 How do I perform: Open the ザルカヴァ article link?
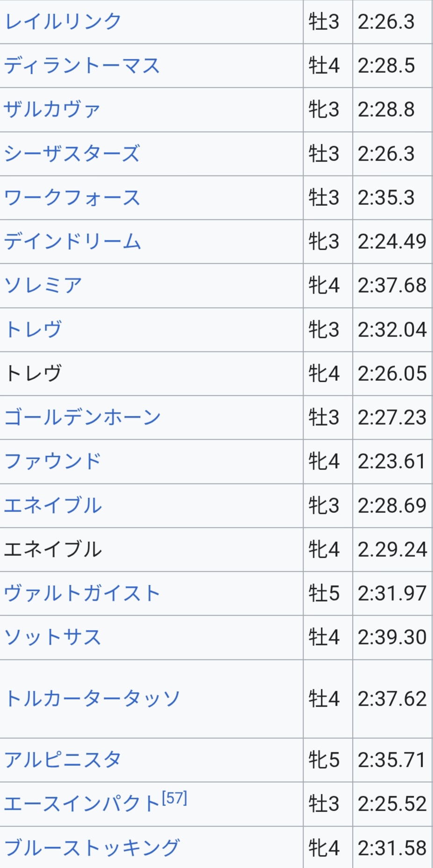point(52,110)
